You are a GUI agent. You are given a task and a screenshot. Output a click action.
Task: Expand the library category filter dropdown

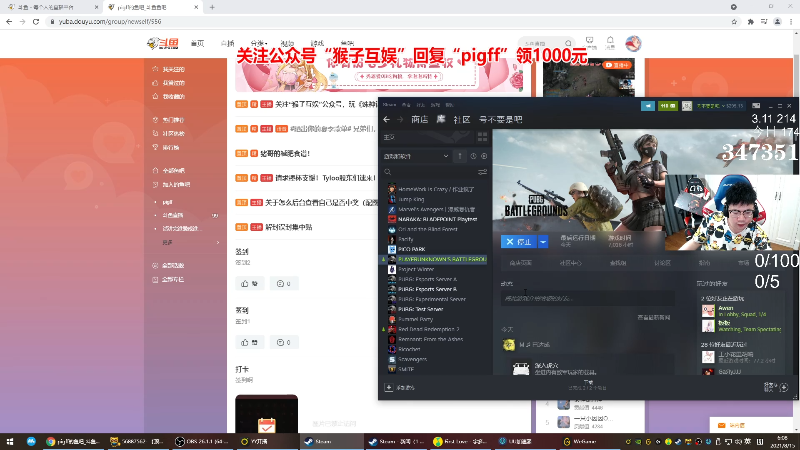point(416,156)
